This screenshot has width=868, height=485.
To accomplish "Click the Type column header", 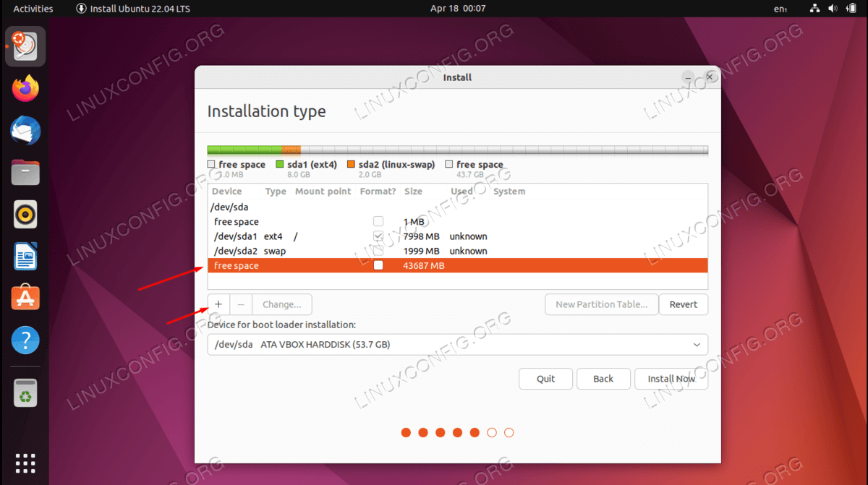I will tap(276, 192).
